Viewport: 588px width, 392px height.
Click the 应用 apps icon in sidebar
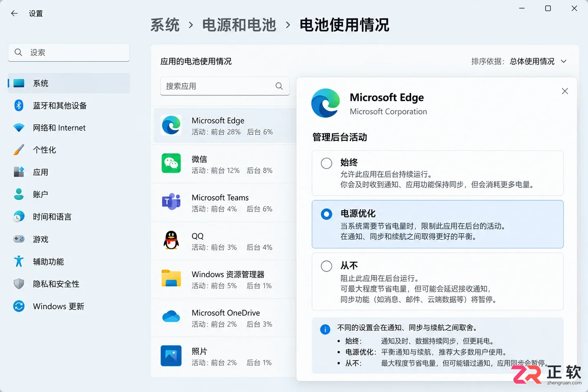click(19, 172)
